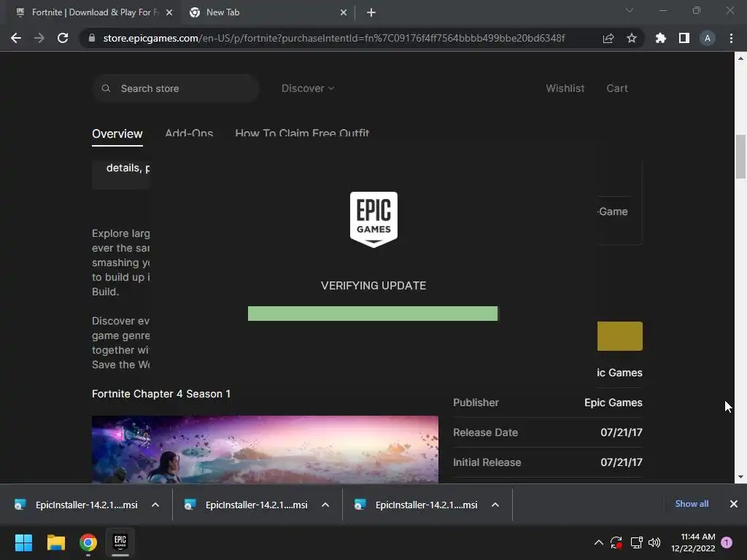Click the search magnifier icon

[x=107, y=88]
